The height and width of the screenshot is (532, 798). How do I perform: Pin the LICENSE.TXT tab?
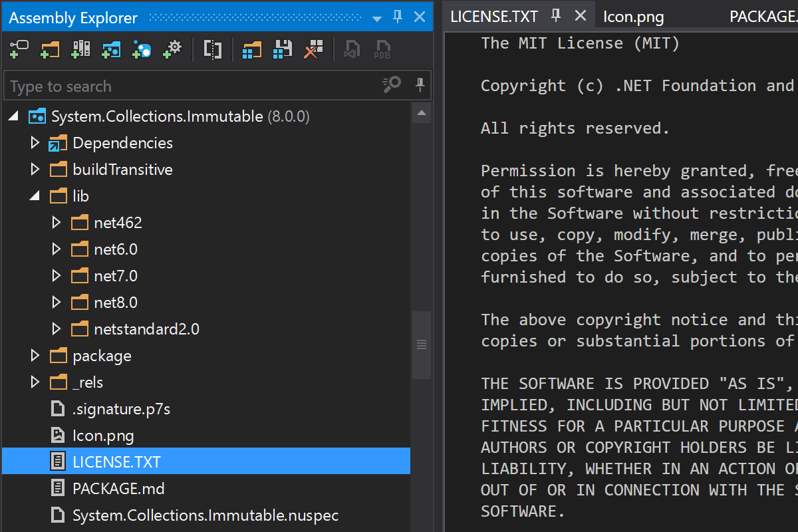click(x=557, y=16)
